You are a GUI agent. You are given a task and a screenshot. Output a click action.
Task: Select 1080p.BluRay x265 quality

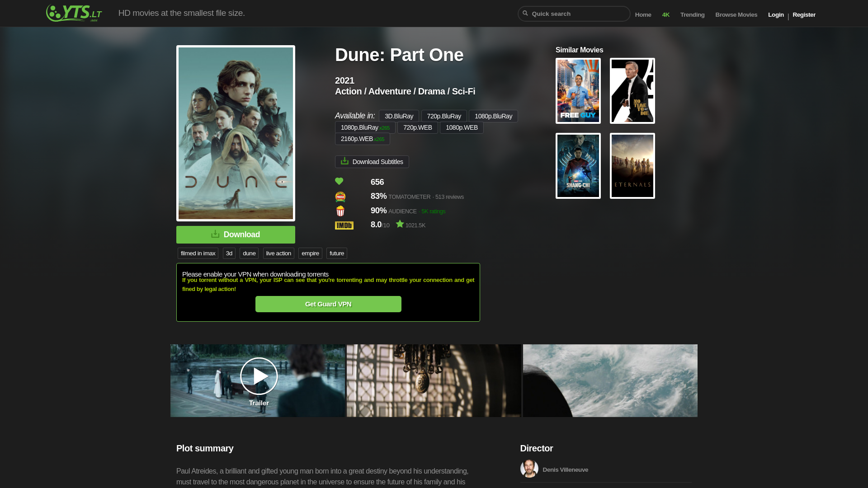[365, 127]
